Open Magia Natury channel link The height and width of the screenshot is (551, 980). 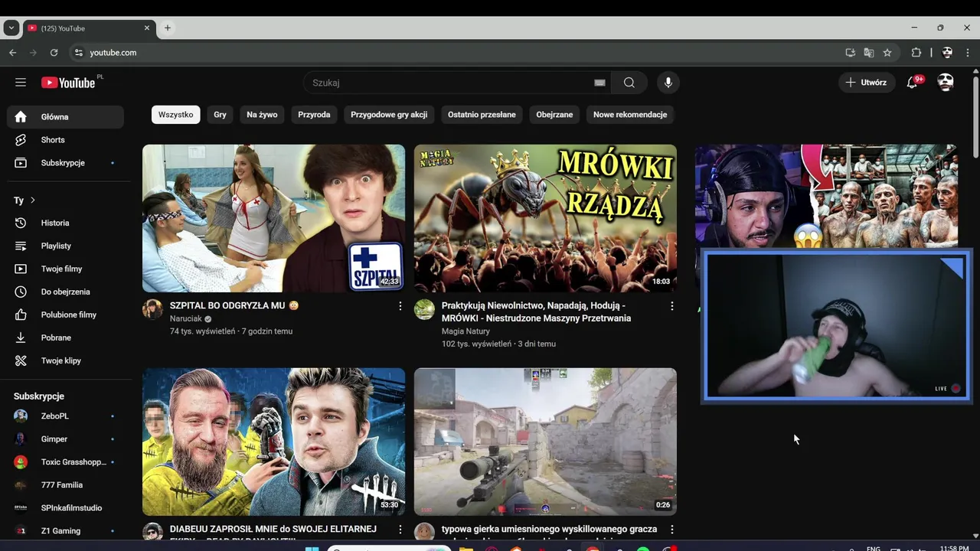pos(465,331)
